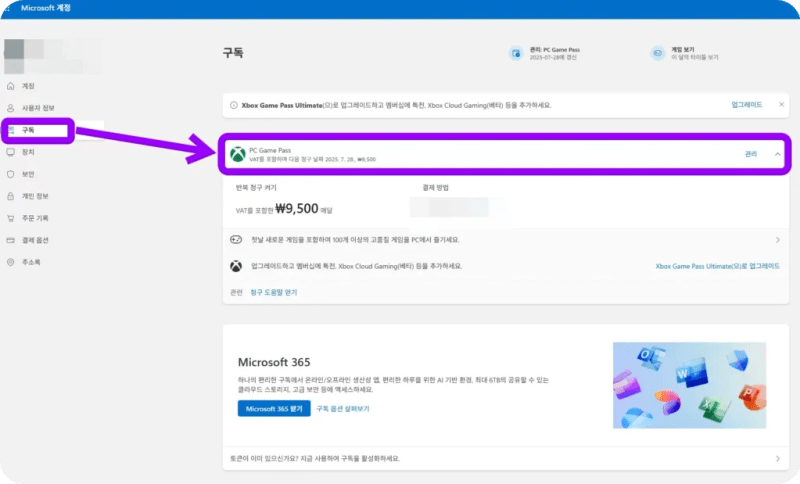Click the Xbox logo beside PC Game Pass
800x484 pixels.
(237, 154)
